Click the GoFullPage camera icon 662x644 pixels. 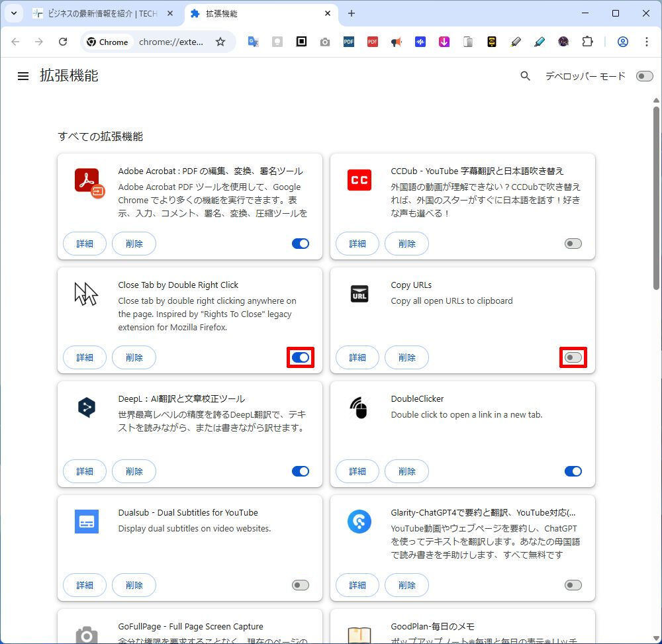(x=87, y=635)
